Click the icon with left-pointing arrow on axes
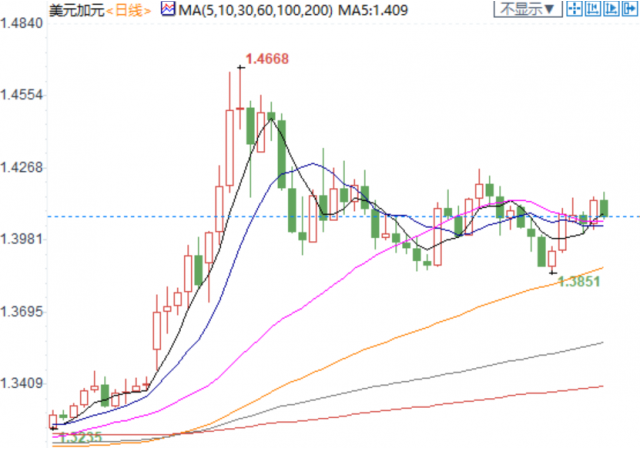Image resolution: width=640 pixels, height=450 pixels. (x=593, y=9)
